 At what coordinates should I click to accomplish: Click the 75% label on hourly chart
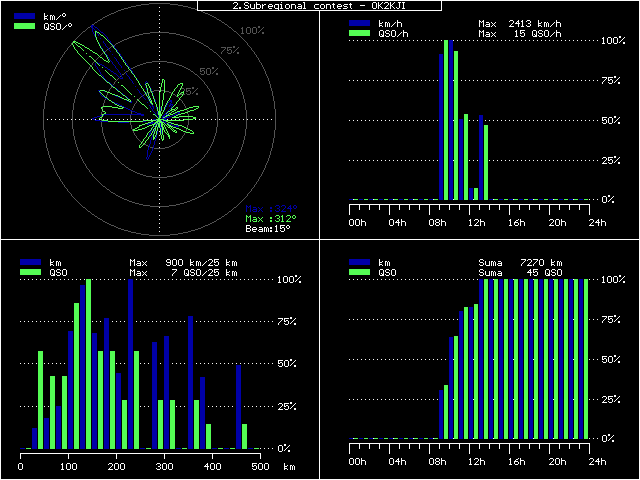pos(610,81)
